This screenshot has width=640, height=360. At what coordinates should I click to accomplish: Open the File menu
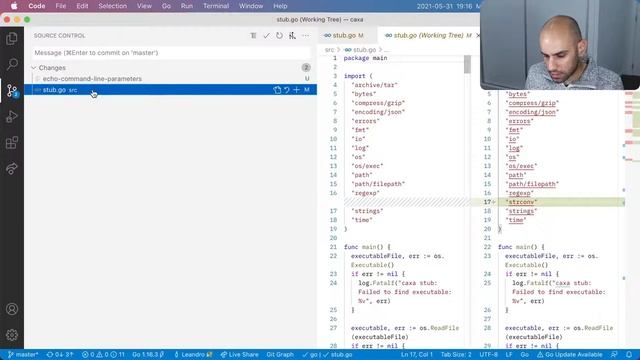point(61,6)
